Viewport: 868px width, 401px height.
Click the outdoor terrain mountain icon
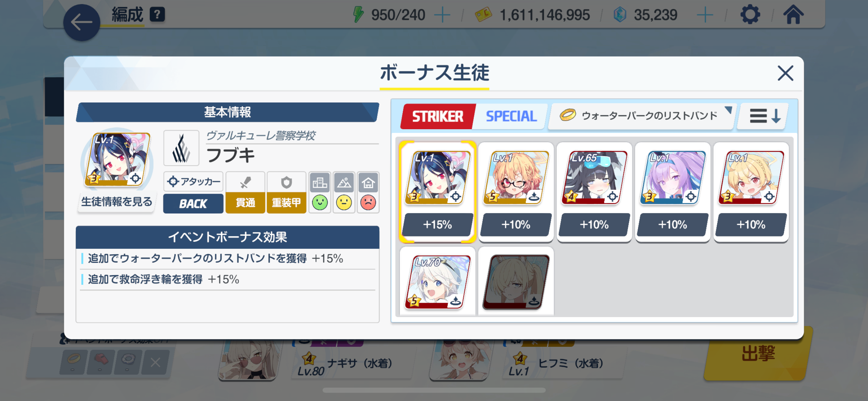click(344, 182)
